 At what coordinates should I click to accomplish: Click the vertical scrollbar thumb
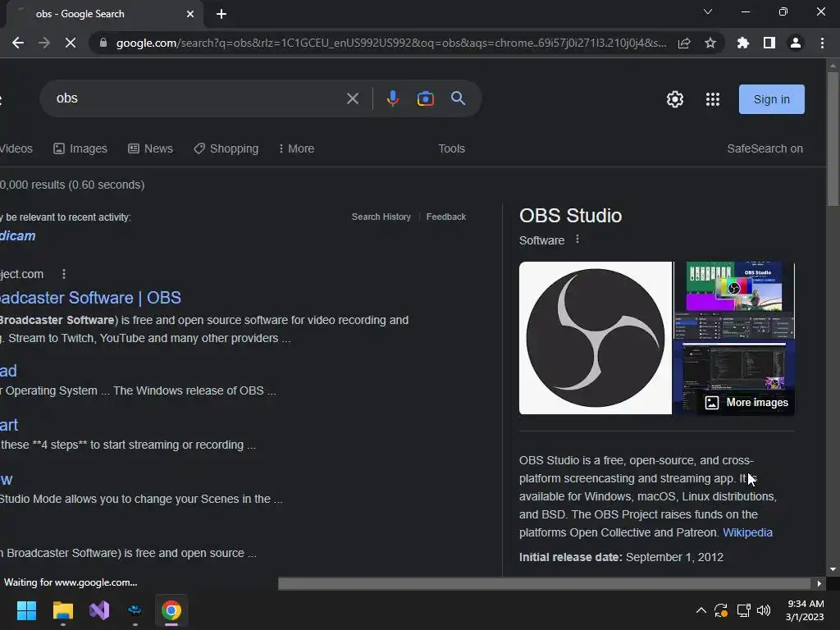click(x=833, y=138)
